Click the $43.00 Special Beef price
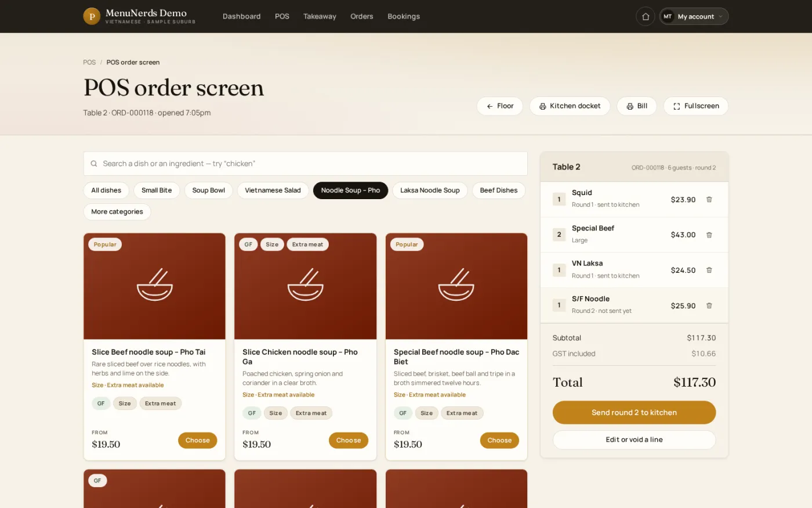Viewport: 812px width, 508px height. click(683, 235)
